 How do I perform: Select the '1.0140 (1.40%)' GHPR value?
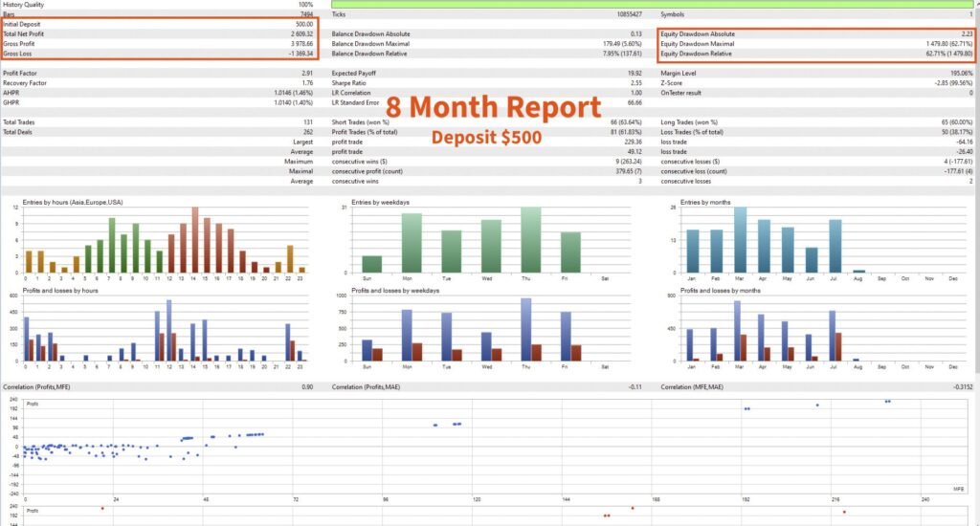tap(294, 102)
